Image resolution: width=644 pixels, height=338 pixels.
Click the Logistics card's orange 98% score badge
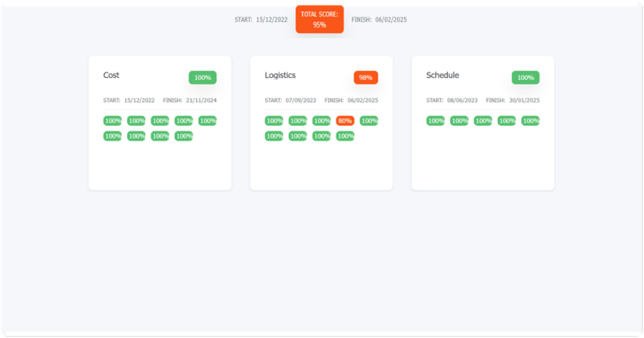point(365,78)
